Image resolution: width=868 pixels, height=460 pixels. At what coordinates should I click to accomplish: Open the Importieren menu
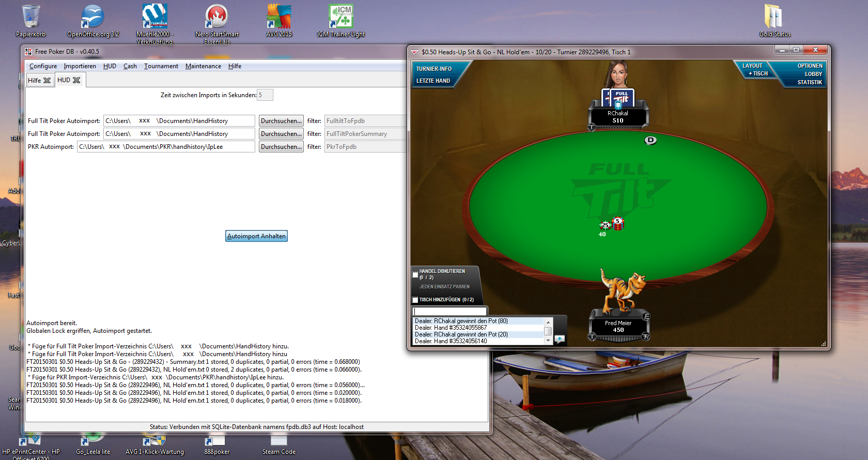(80, 66)
